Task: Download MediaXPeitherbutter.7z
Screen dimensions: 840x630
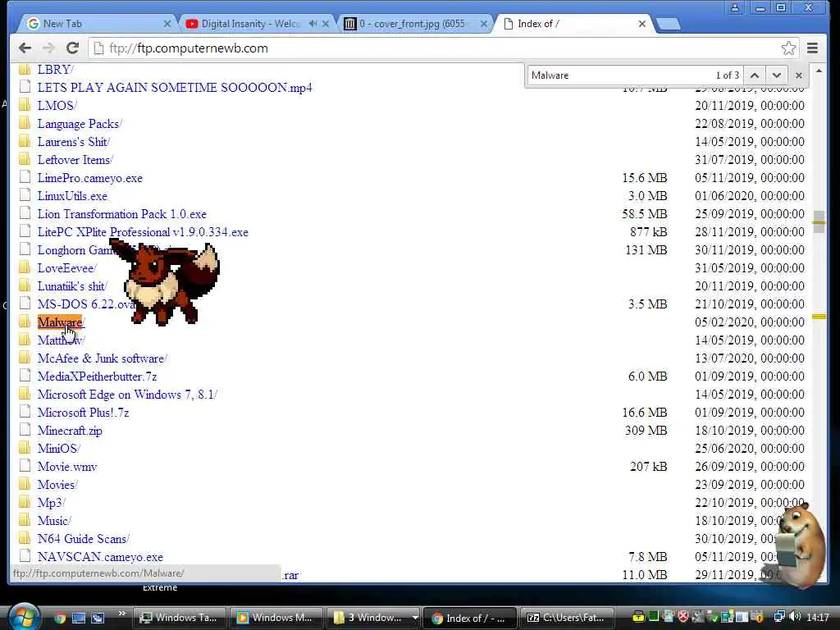Action: (97, 377)
